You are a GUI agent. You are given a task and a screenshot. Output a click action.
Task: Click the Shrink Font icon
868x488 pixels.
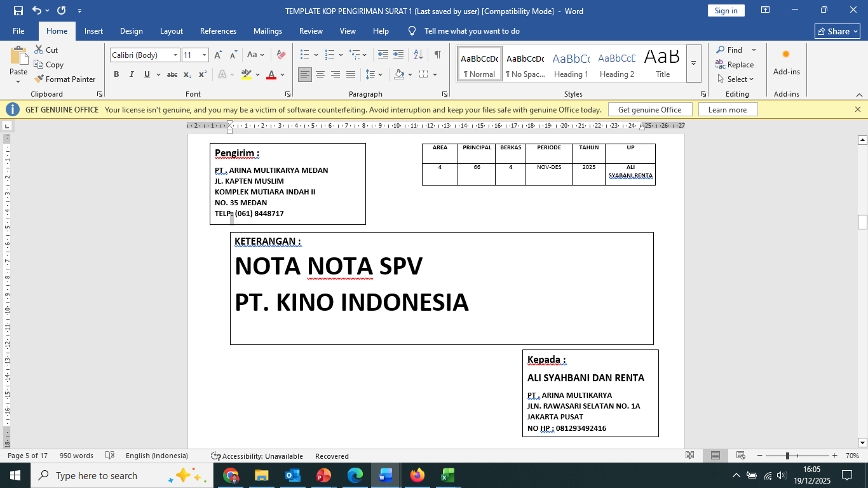[x=232, y=55]
